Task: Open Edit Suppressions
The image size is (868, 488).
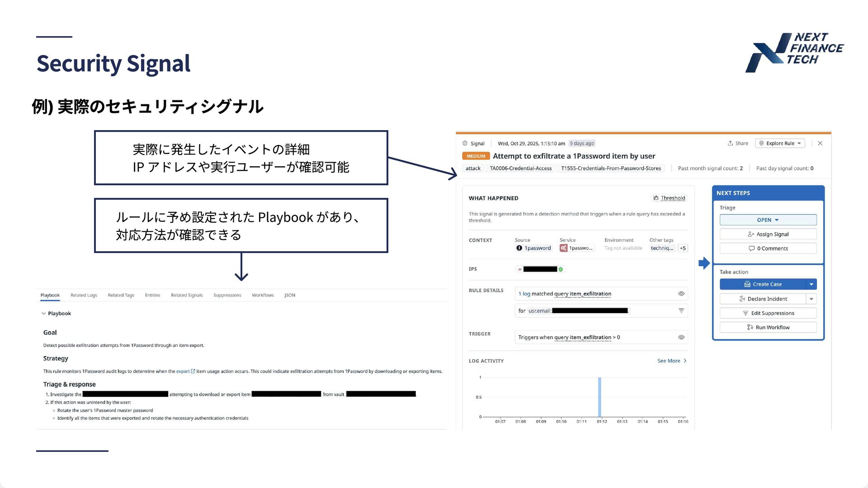Action: [x=768, y=313]
